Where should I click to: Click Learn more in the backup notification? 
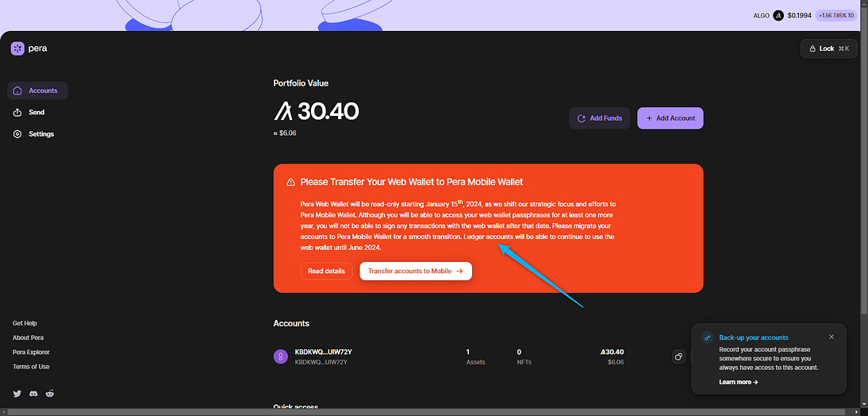pos(739,382)
